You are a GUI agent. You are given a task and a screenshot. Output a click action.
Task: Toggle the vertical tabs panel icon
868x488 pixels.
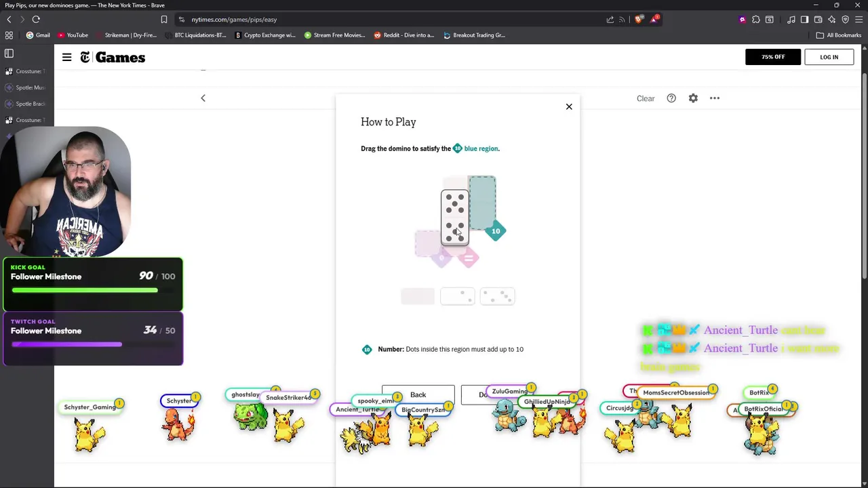pyautogui.click(x=9, y=54)
